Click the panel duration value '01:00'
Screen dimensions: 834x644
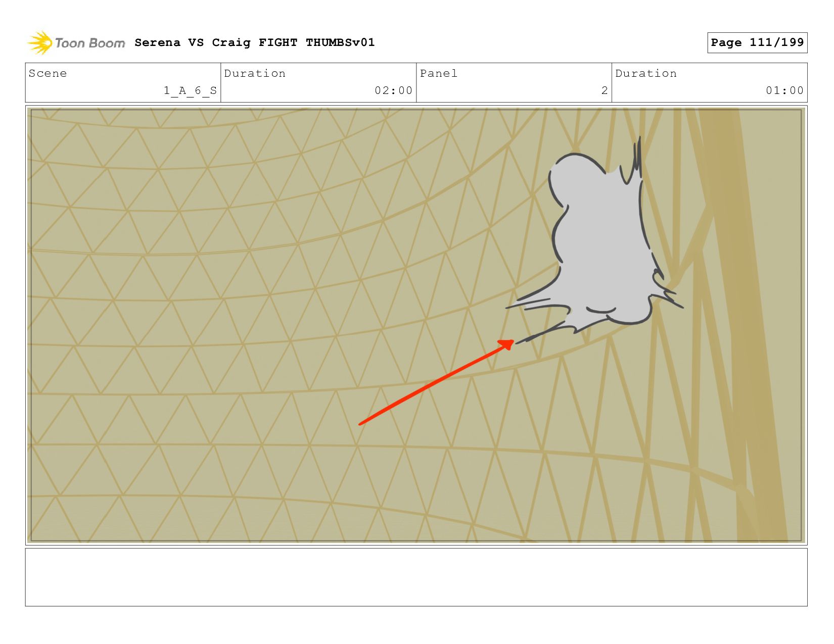coord(784,90)
